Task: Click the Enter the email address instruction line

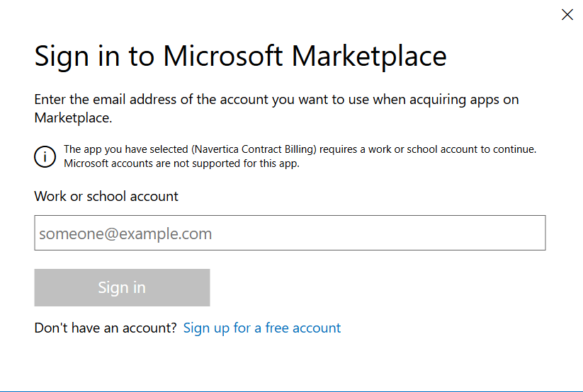Action: point(276,100)
